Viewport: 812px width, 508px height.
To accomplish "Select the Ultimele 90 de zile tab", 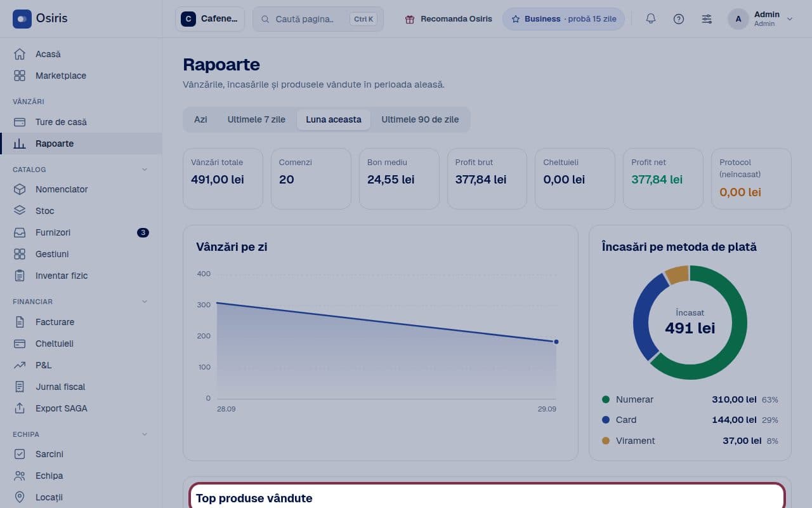I will [420, 119].
